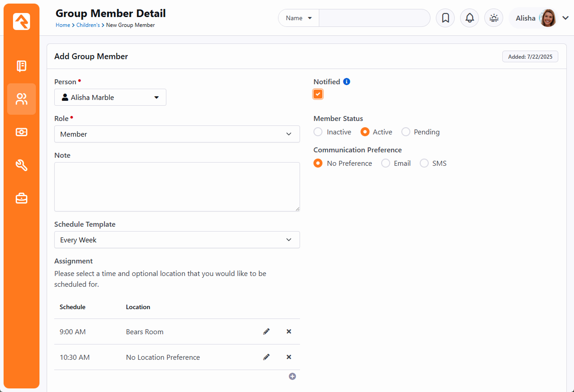Viewport: 574px width, 392px height.
Task: Set Member Status to Inactive
Action: pyautogui.click(x=318, y=132)
